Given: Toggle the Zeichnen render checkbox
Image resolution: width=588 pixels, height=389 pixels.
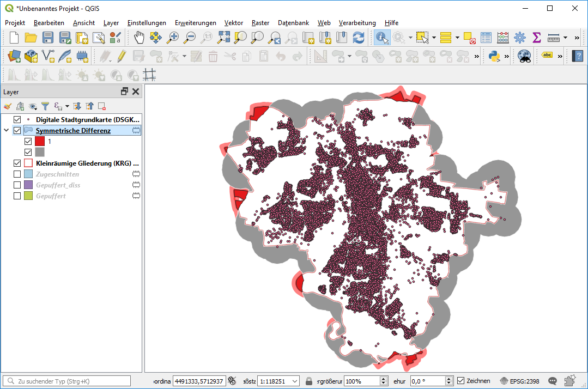Looking at the screenshot, I should 461,381.
